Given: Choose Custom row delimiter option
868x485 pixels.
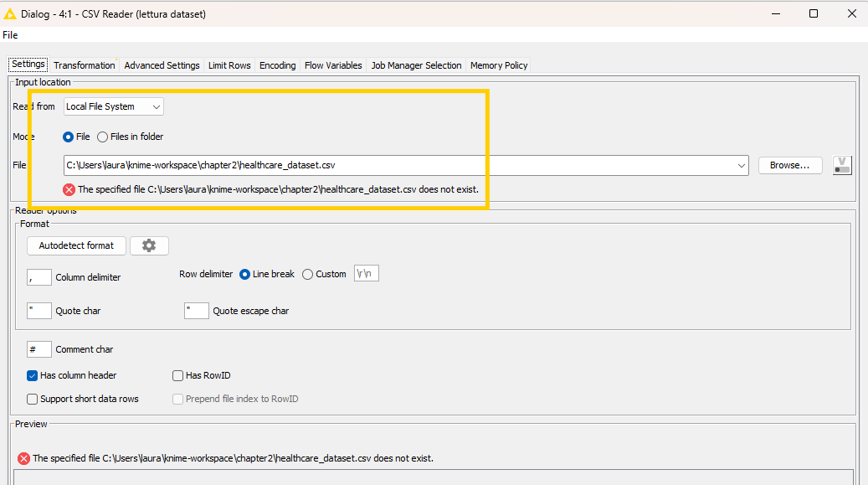Looking at the screenshot, I should pyautogui.click(x=308, y=274).
